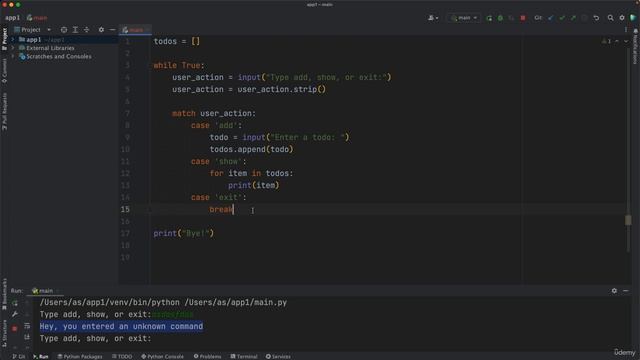Click the warning indicator in editor corner
The image size is (640, 360).
[x=606, y=41]
